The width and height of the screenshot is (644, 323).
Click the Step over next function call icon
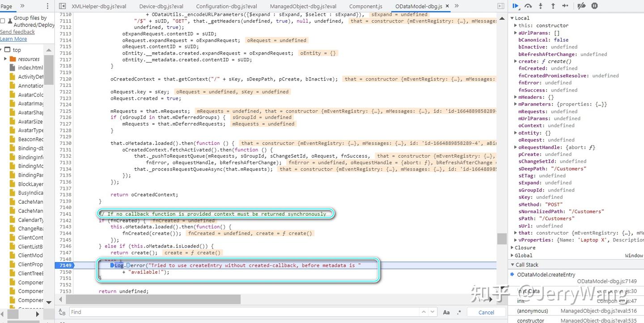528,6
